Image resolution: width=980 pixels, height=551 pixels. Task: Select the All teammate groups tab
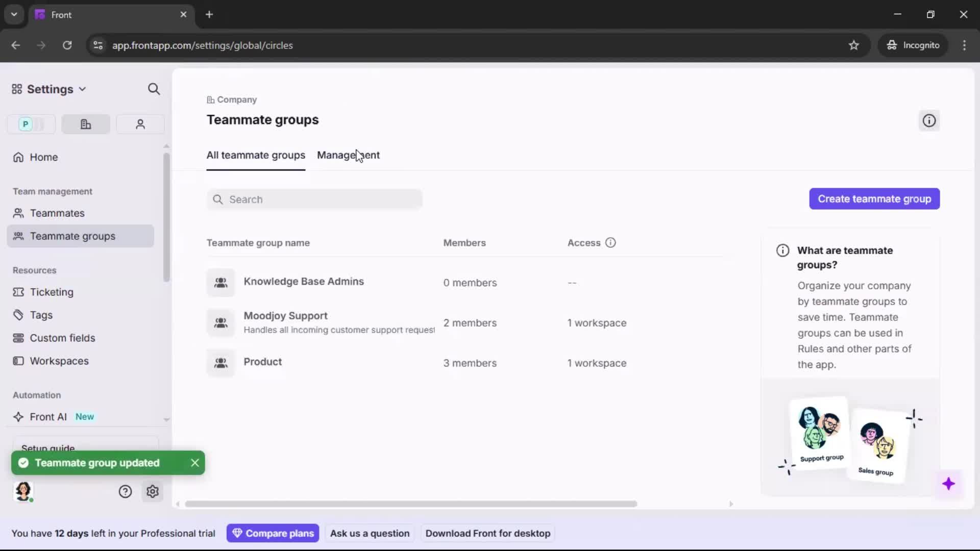click(x=256, y=156)
